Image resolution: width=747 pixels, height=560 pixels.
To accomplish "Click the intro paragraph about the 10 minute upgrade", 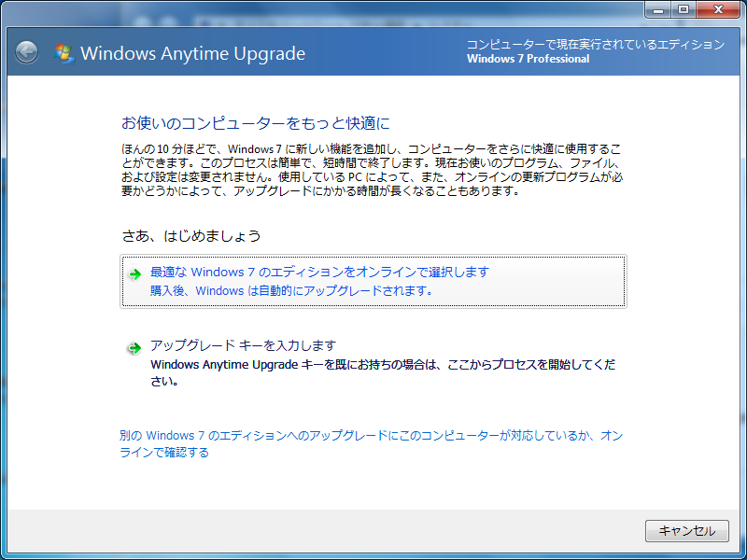I will pos(372,170).
